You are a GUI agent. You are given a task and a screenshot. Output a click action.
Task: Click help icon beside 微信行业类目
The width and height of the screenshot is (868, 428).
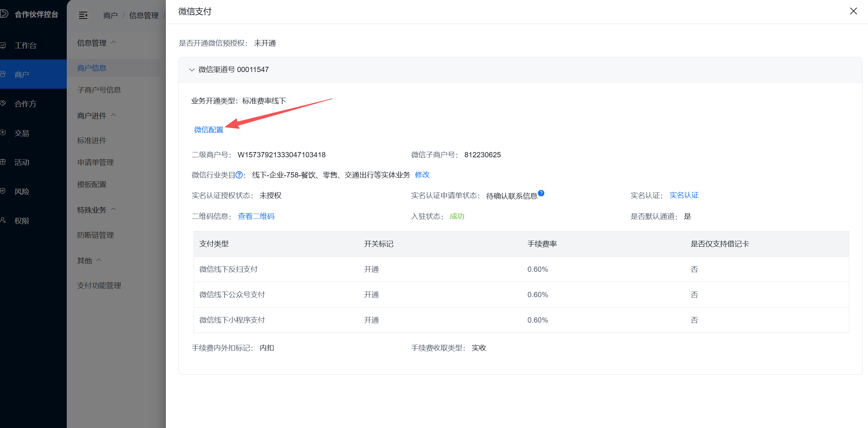[x=239, y=175]
